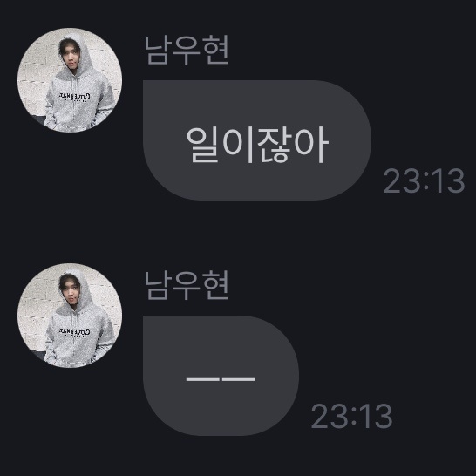
Task: Tap the ㅡㅡ dashes inside the second bubble
Action: pos(221,379)
